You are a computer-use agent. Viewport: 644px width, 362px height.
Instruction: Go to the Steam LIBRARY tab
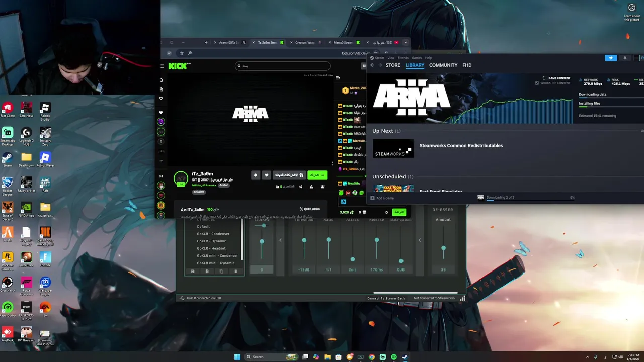[415, 65]
